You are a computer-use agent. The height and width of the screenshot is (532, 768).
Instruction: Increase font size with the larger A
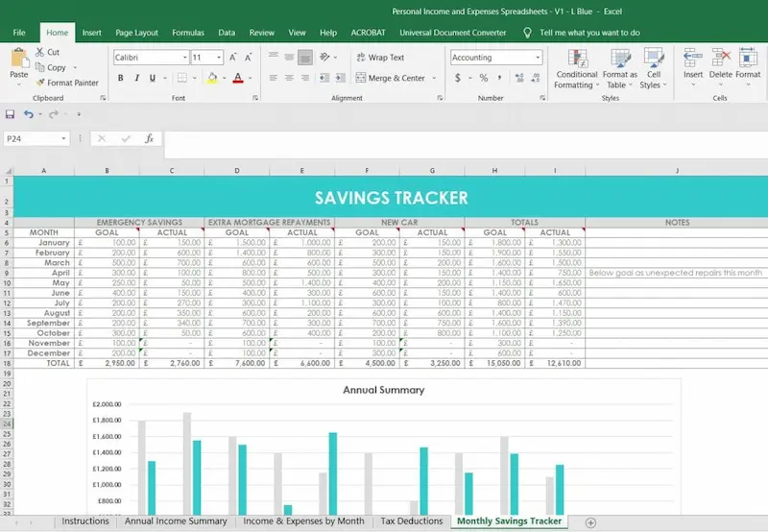[x=233, y=58]
